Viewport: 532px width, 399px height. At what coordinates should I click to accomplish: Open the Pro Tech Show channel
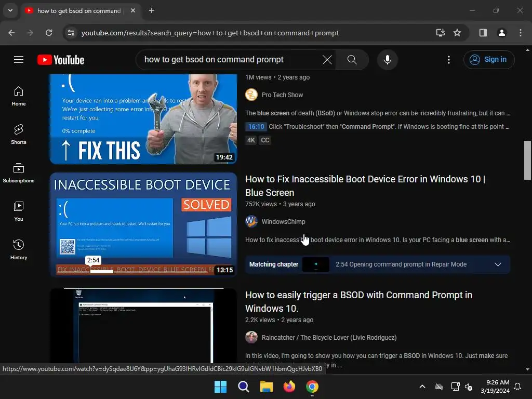coord(282,95)
